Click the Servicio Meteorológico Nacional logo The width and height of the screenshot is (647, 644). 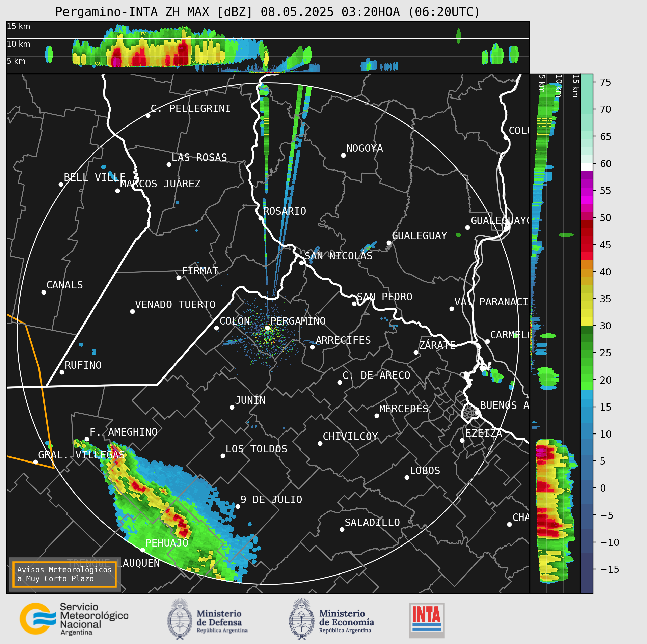pos(74,619)
